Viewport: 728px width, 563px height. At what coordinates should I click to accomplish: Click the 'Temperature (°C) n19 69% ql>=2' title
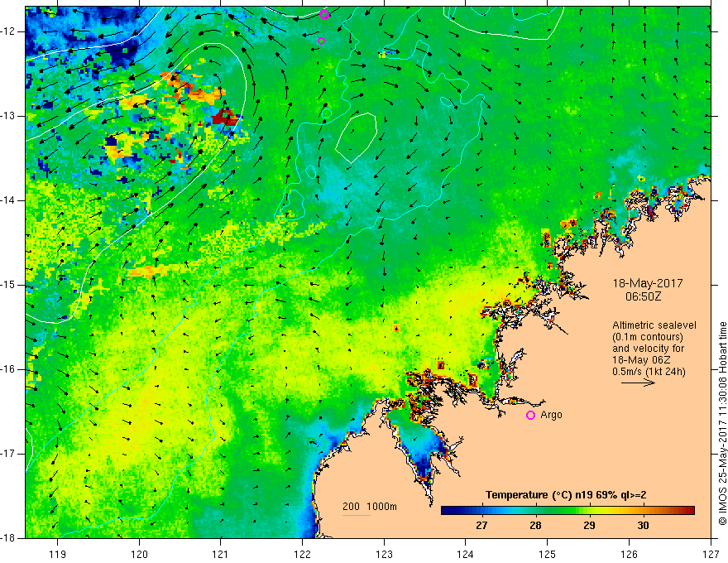(x=566, y=495)
